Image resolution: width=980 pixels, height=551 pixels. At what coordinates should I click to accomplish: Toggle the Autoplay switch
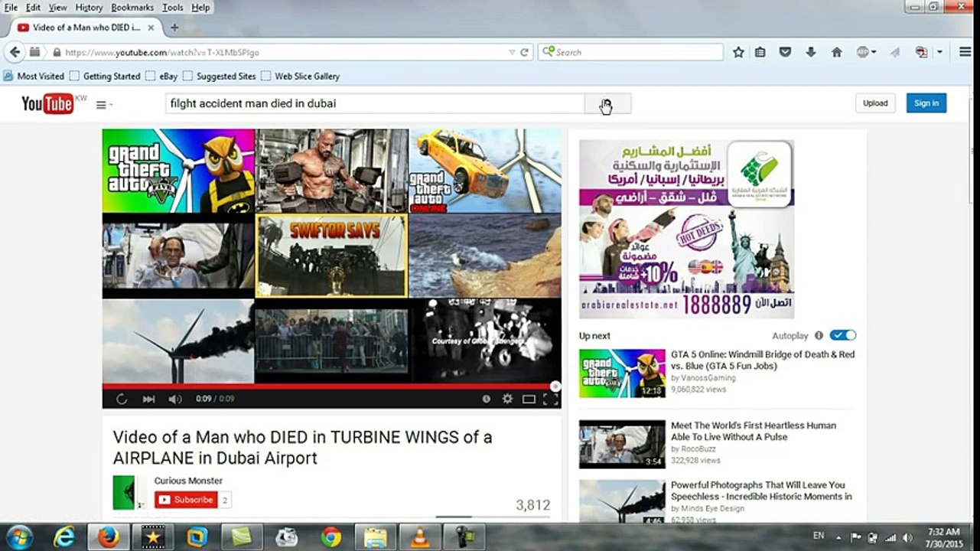(x=843, y=335)
